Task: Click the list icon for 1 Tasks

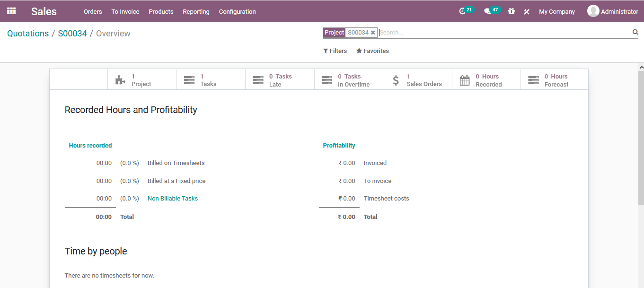Action: coord(189,80)
